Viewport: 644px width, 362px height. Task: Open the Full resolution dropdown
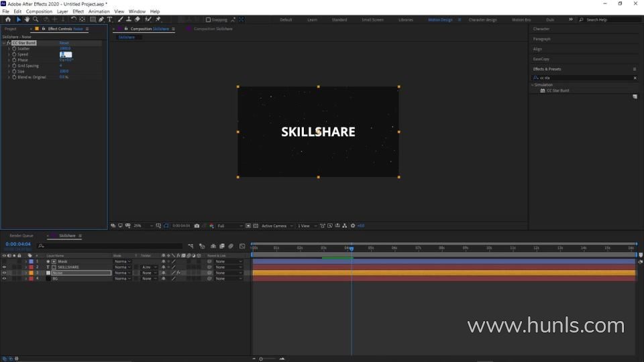pos(229,226)
